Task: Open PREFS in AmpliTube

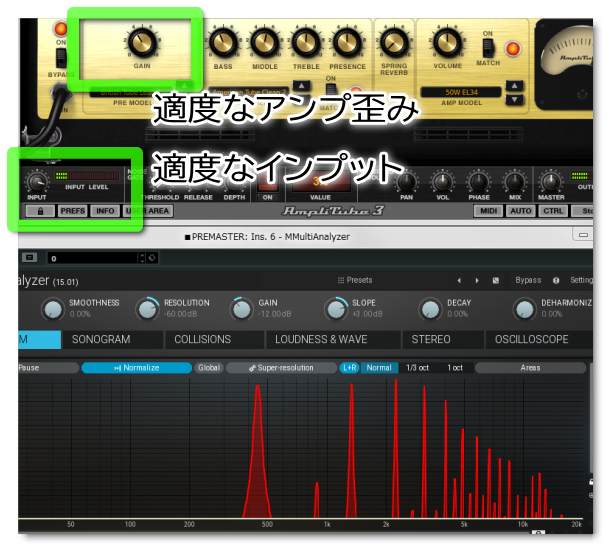Action: point(72,211)
